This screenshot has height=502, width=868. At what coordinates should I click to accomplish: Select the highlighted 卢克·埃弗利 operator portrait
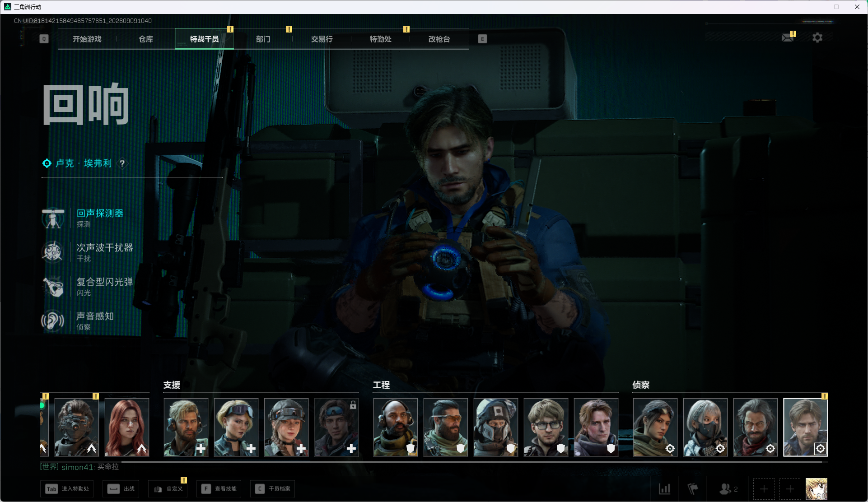(806, 427)
